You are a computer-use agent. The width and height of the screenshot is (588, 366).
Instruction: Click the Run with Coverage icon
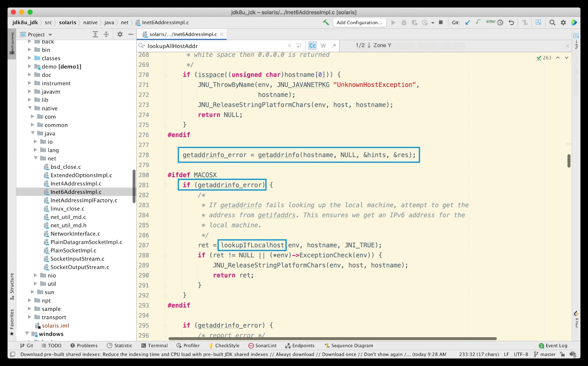tap(414, 22)
